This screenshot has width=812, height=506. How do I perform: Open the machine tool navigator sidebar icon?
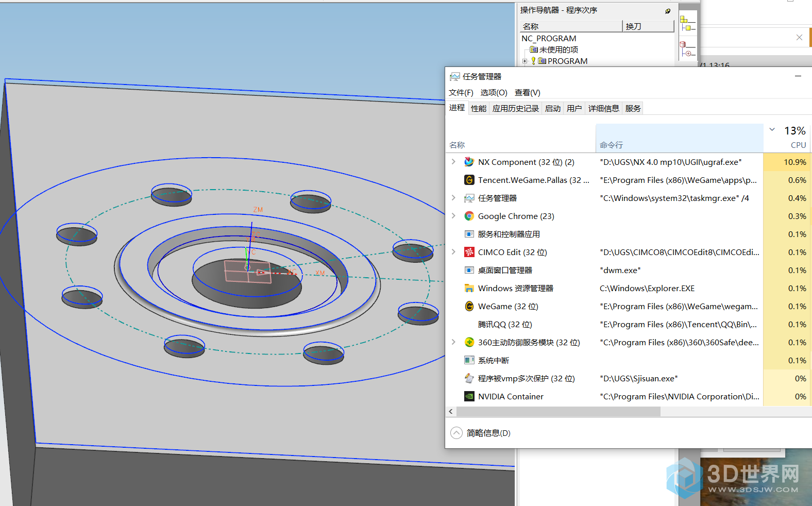687,49
